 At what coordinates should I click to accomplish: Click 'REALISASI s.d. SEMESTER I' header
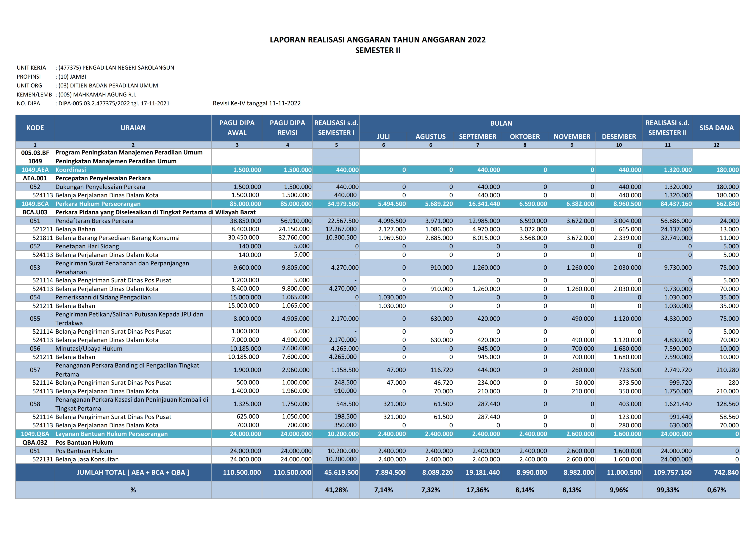(336, 128)
